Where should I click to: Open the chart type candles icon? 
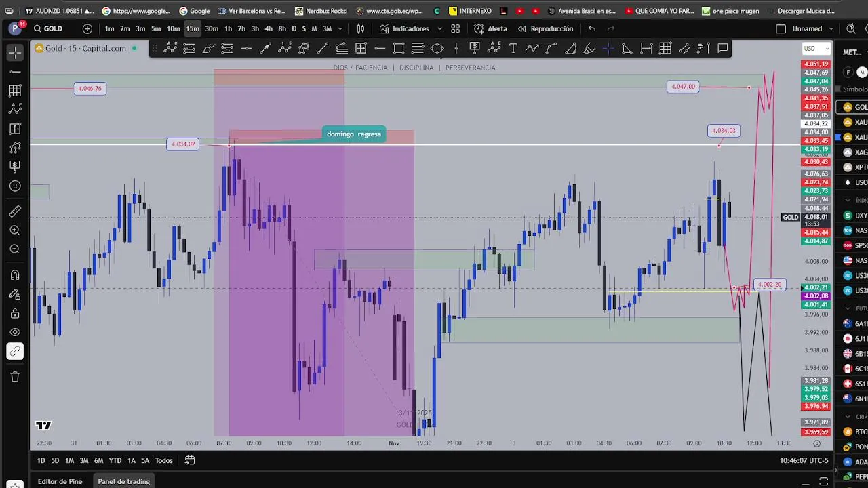point(361,28)
